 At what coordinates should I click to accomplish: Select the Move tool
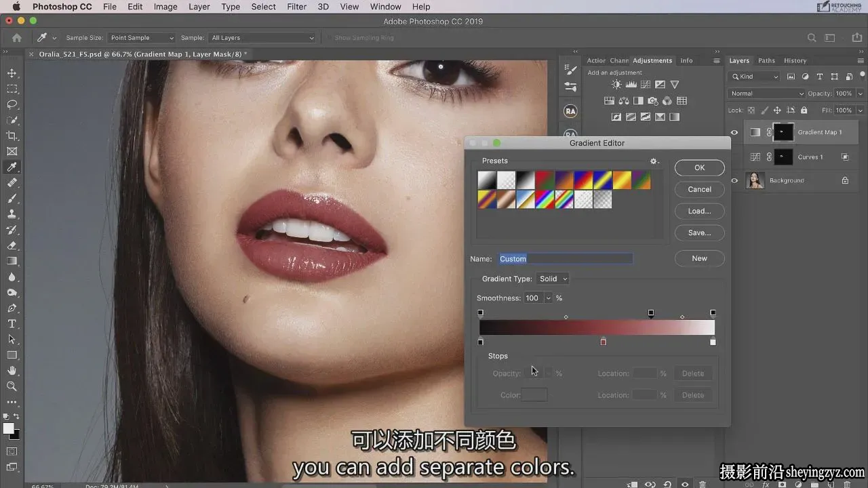click(x=12, y=73)
